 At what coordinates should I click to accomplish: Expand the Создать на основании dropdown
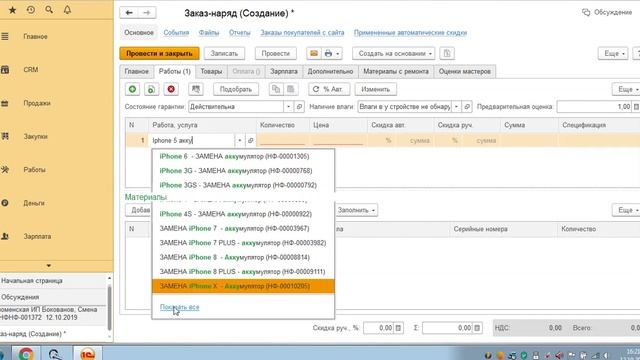tap(430, 53)
